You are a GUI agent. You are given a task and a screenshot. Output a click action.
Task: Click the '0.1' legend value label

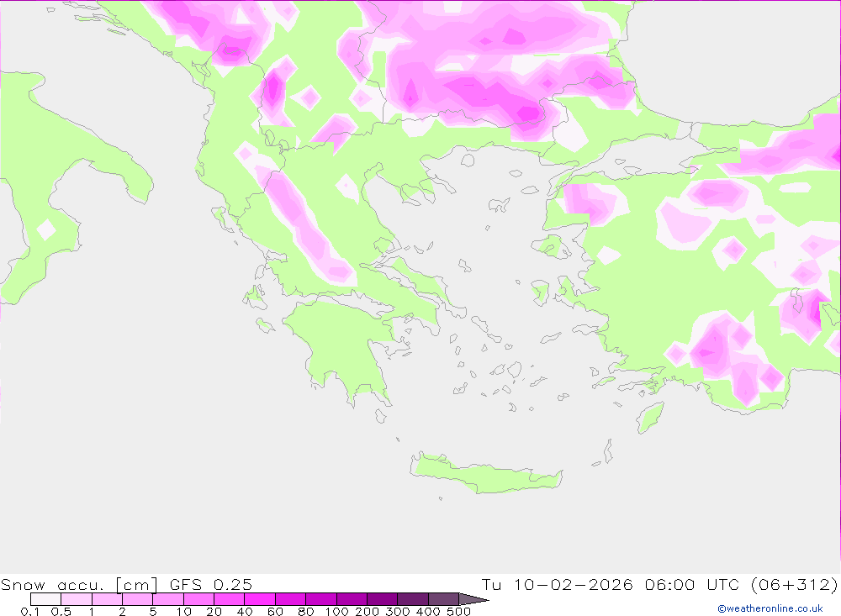[30, 611]
